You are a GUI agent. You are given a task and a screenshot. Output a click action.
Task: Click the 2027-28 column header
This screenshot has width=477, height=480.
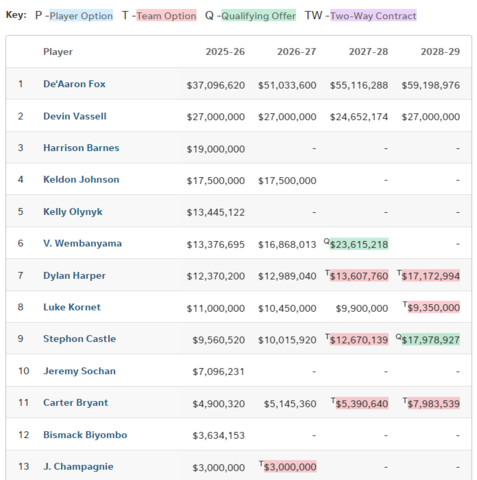368,52
